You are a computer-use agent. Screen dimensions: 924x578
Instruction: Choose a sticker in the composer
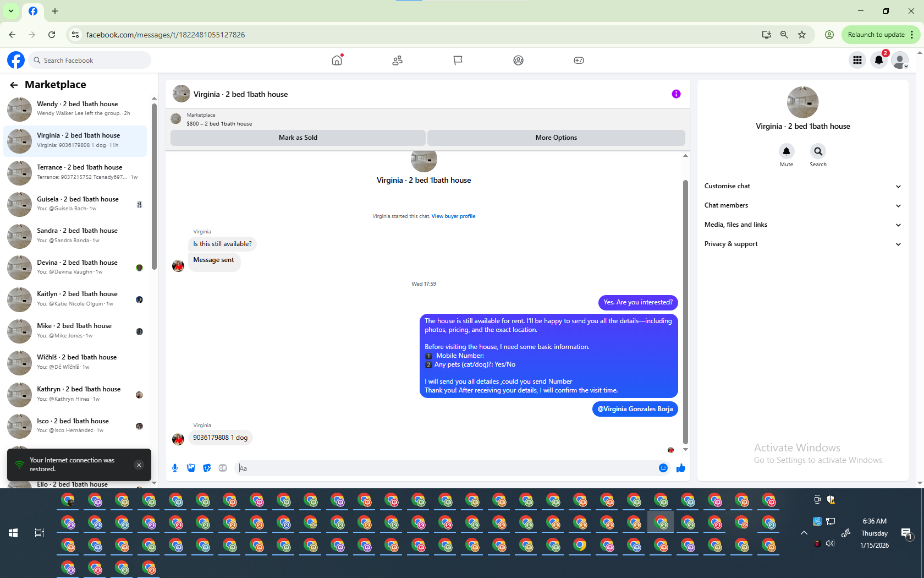[x=207, y=468]
